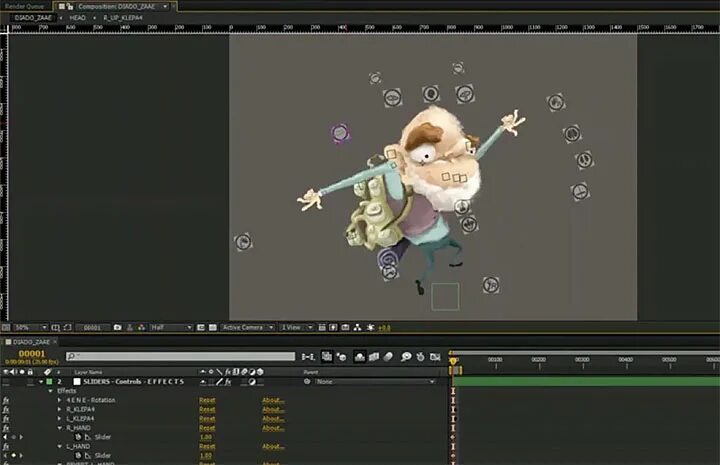Reset the L_HAND effect
The width and height of the screenshot is (720, 465).
207,446
